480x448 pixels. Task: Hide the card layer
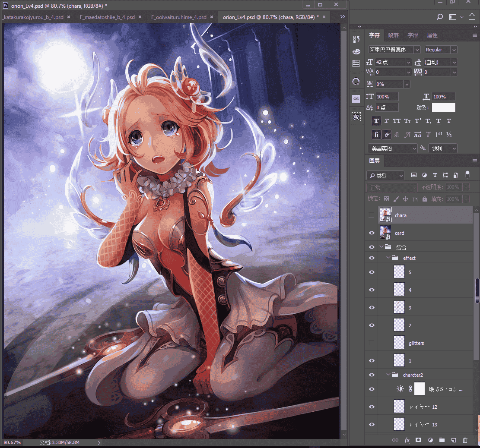pos(372,233)
